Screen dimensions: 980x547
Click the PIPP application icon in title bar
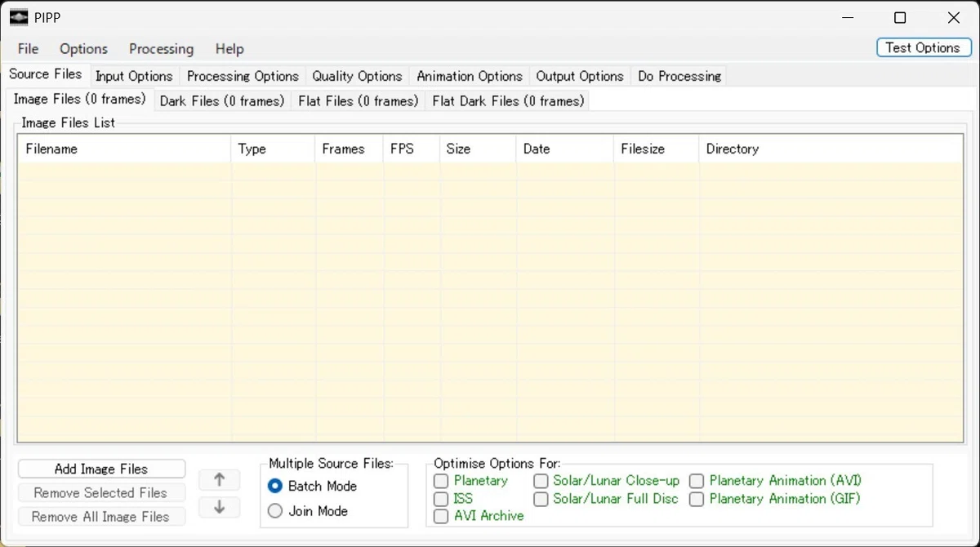pyautogui.click(x=18, y=18)
